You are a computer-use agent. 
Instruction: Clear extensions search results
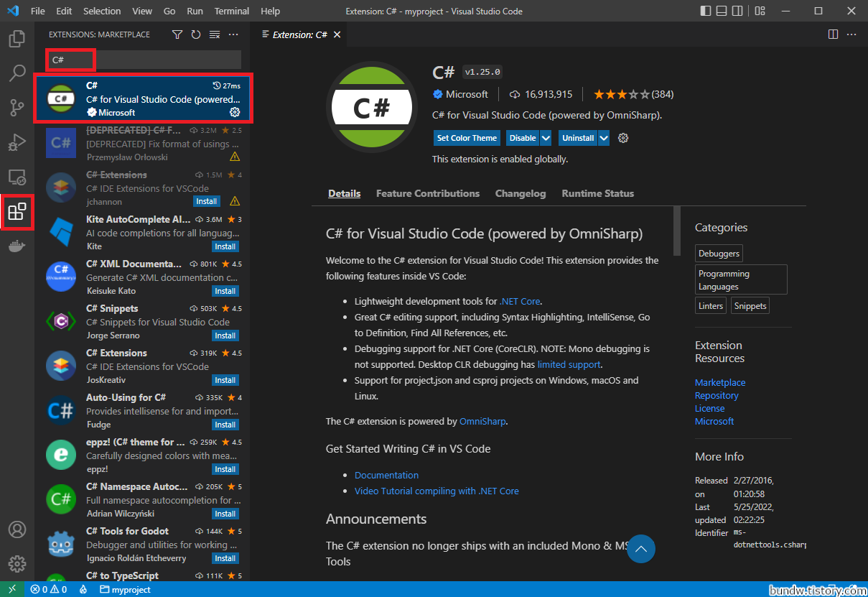[215, 34]
